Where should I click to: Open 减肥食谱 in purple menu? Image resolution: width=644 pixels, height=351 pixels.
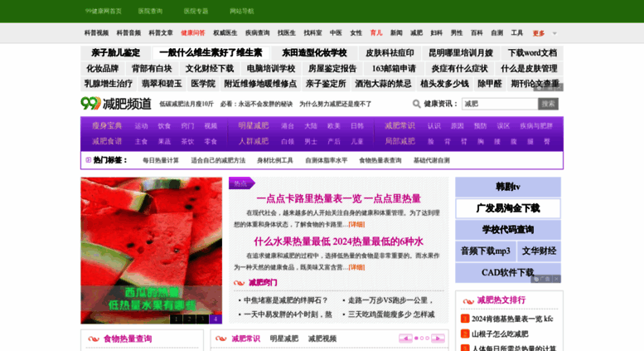tap(107, 141)
